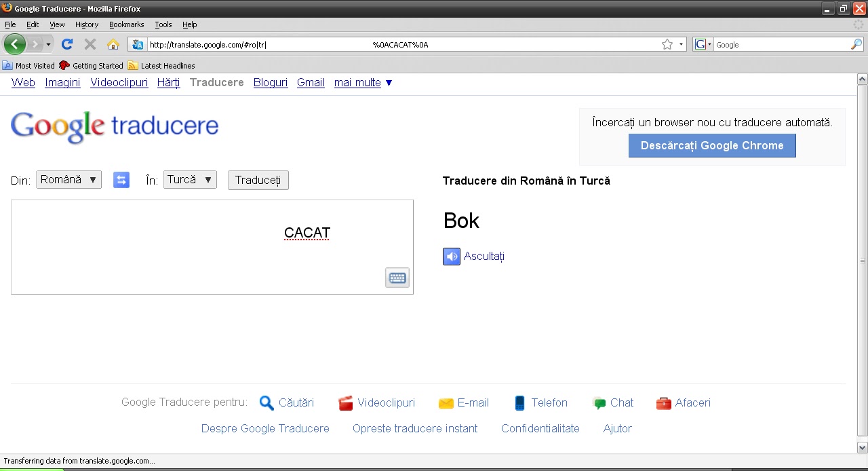Screen dimensions: 868x471
Task: Go back with the green Back arrow
Action: [15, 44]
